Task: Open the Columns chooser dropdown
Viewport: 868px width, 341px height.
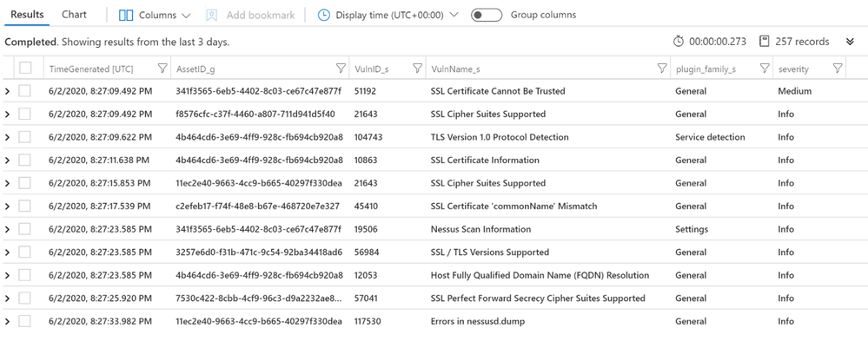Action: click(x=155, y=16)
